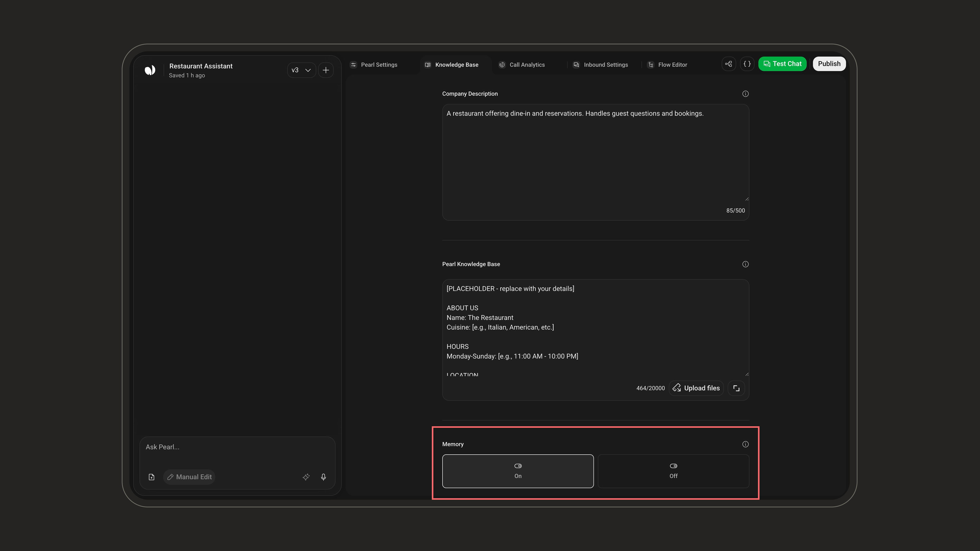Turn Memory On
Screen dimensions: 980x551
(x=518, y=471)
